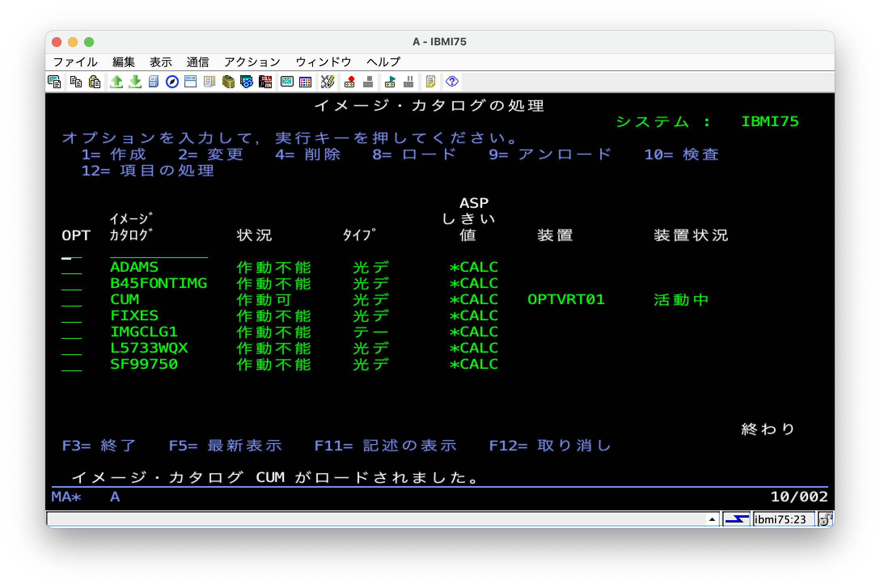Click the green play macro icon
880x588 pixels.
click(390, 82)
